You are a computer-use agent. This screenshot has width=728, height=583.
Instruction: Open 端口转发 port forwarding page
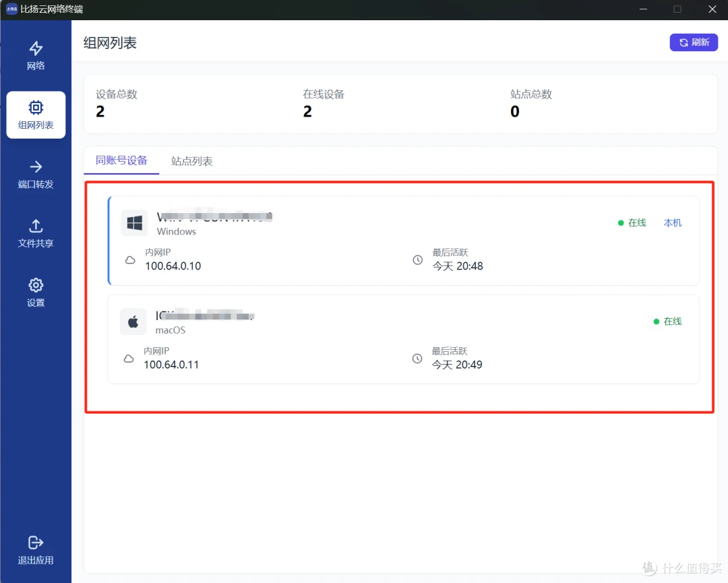36,175
